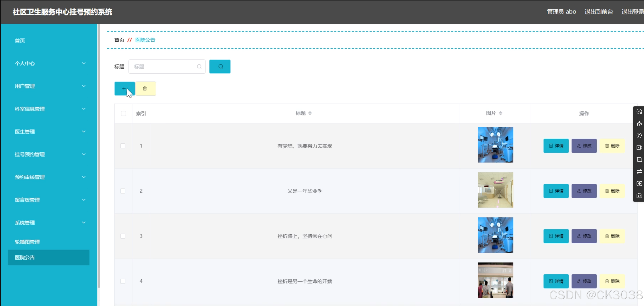
Task: Check the checkbox for row 3
Action: click(x=123, y=236)
